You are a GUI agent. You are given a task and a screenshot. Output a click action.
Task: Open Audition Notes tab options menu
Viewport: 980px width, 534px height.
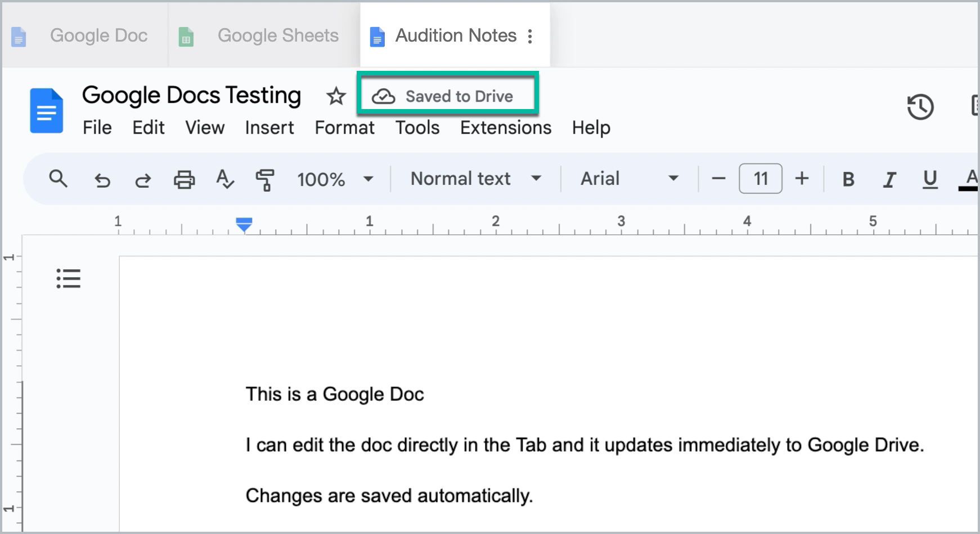click(530, 37)
